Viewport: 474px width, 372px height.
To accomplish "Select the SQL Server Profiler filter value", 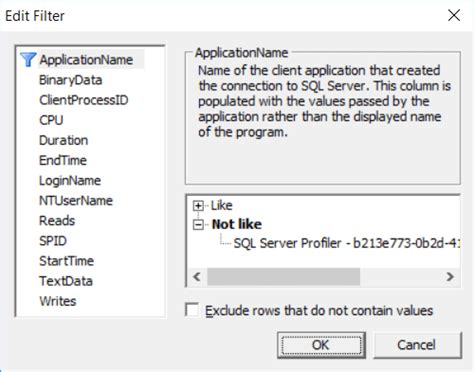I will point(347,243).
